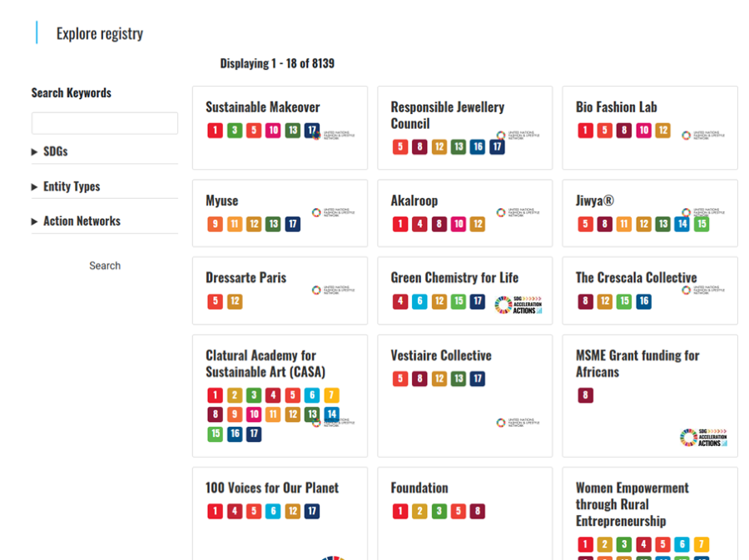This screenshot has height=560, width=749.
Task: Click SDG 9 icon on Myuse card
Action: 215,224
